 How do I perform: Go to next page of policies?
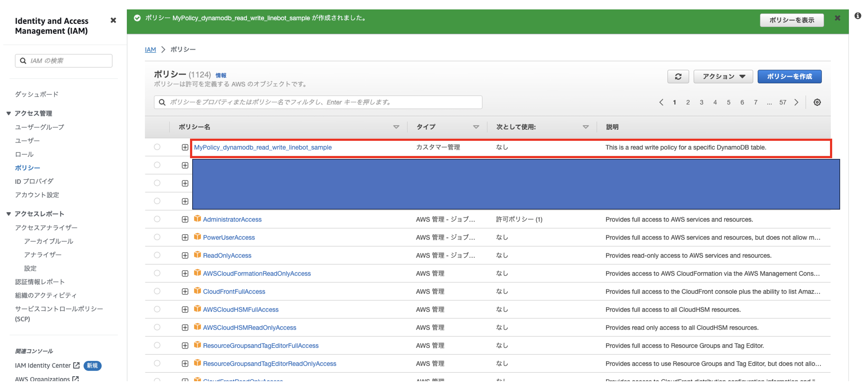[796, 102]
